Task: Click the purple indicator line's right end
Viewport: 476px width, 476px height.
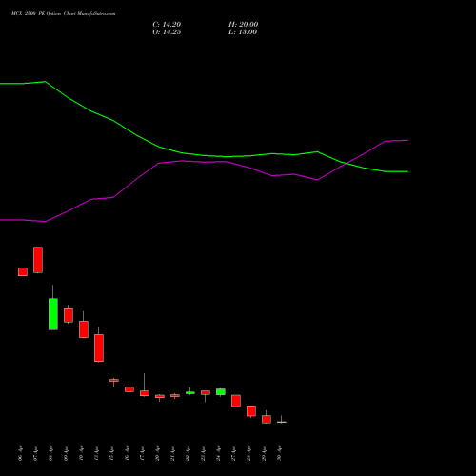Action: (407, 140)
